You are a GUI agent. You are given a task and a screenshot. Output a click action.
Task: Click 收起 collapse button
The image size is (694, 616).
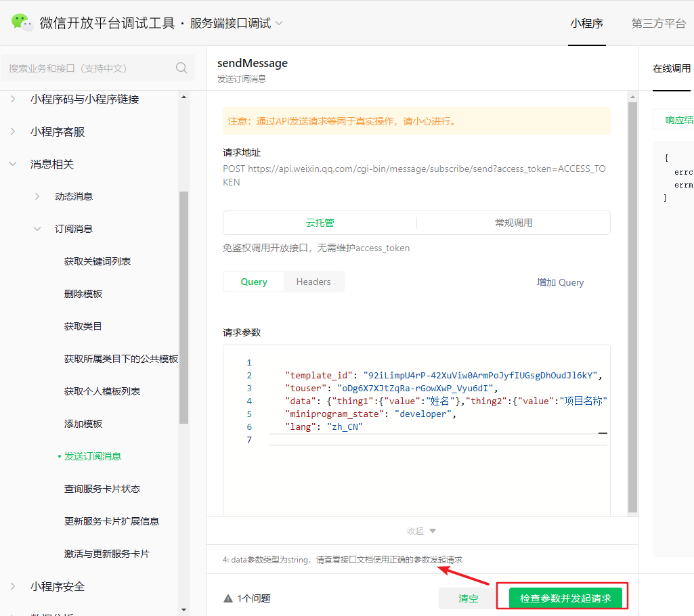pos(421,531)
